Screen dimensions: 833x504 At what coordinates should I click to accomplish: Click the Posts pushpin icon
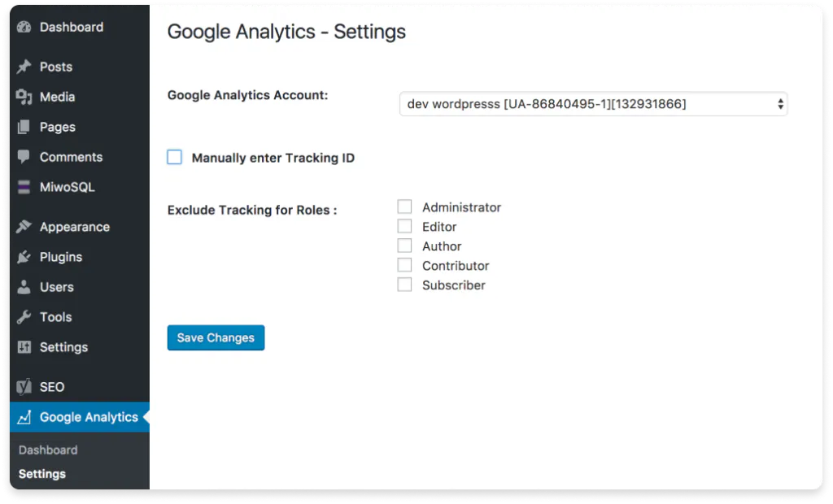(24, 67)
